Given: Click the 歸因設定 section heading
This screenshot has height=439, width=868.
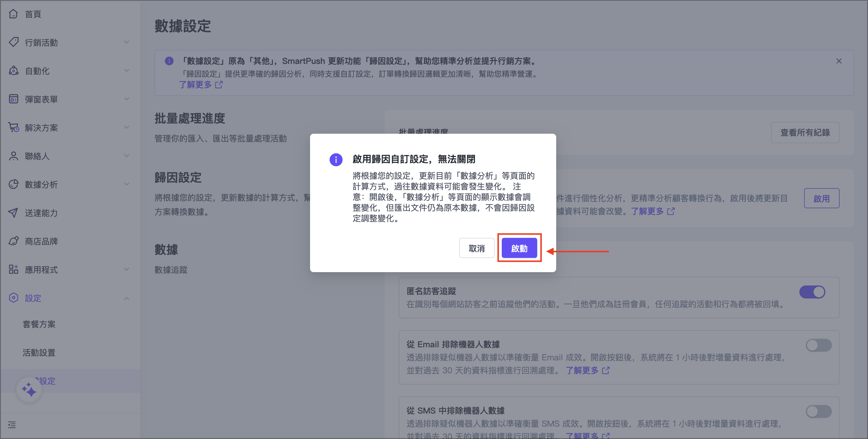Looking at the screenshot, I should [178, 177].
